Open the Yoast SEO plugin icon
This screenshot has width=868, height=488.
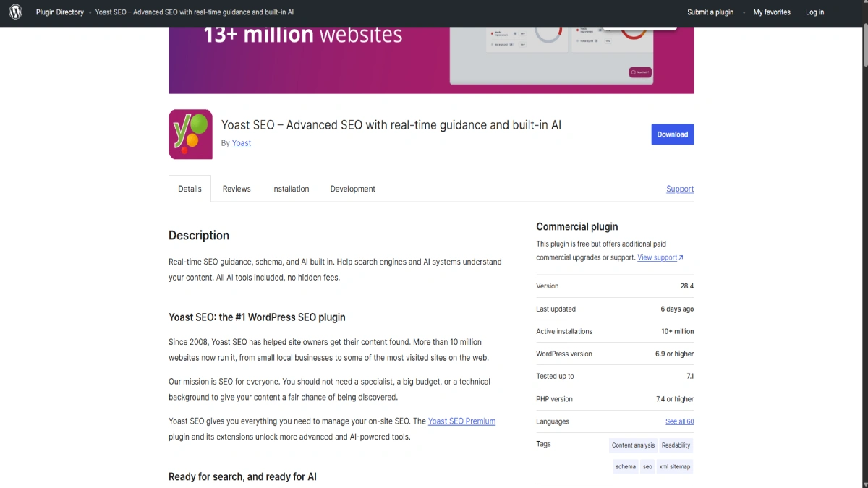coord(190,134)
